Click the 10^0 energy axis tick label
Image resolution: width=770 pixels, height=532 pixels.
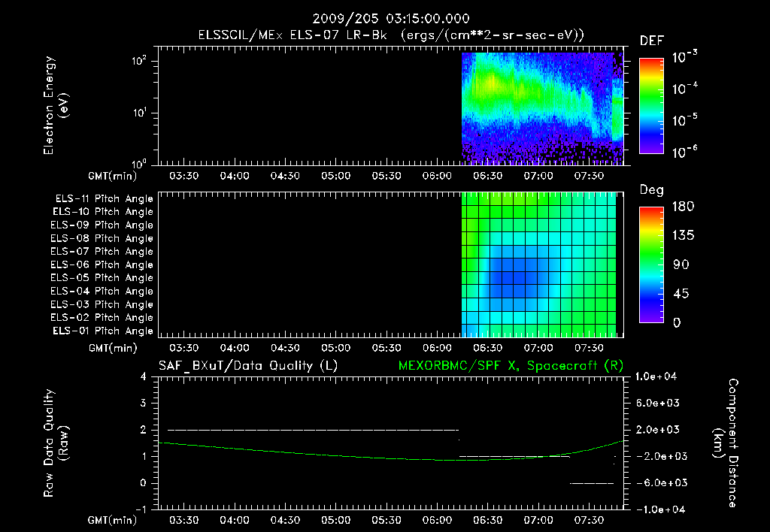139,163
